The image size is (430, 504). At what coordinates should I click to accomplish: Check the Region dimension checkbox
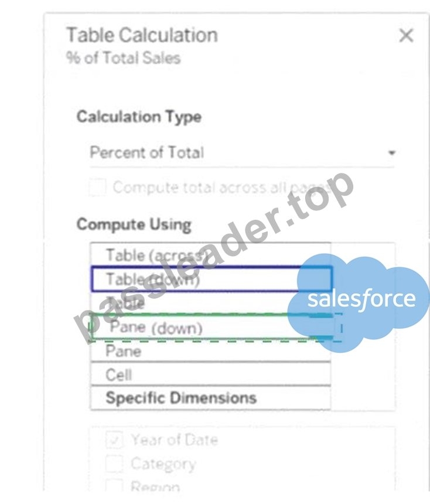tap(114, 485)
